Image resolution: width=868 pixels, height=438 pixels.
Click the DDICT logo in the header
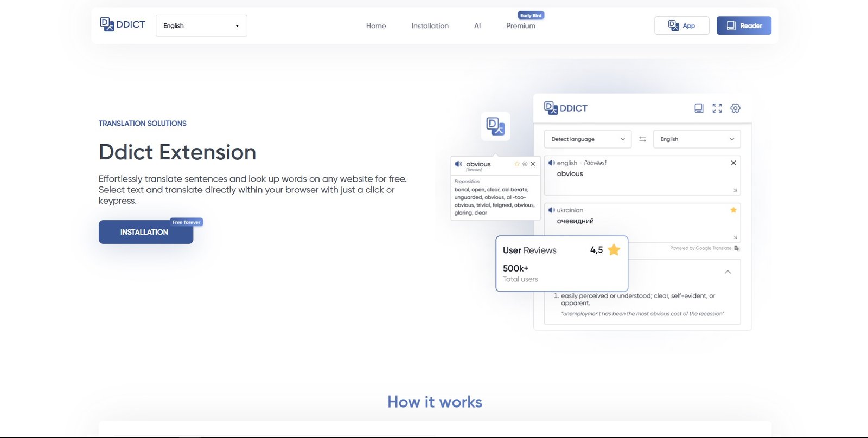[123, 25]
